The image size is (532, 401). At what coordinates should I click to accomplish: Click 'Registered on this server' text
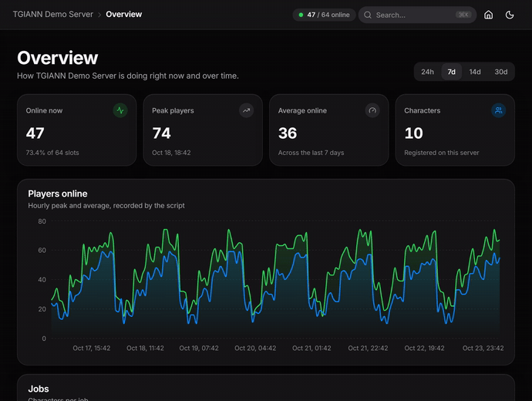442,153
